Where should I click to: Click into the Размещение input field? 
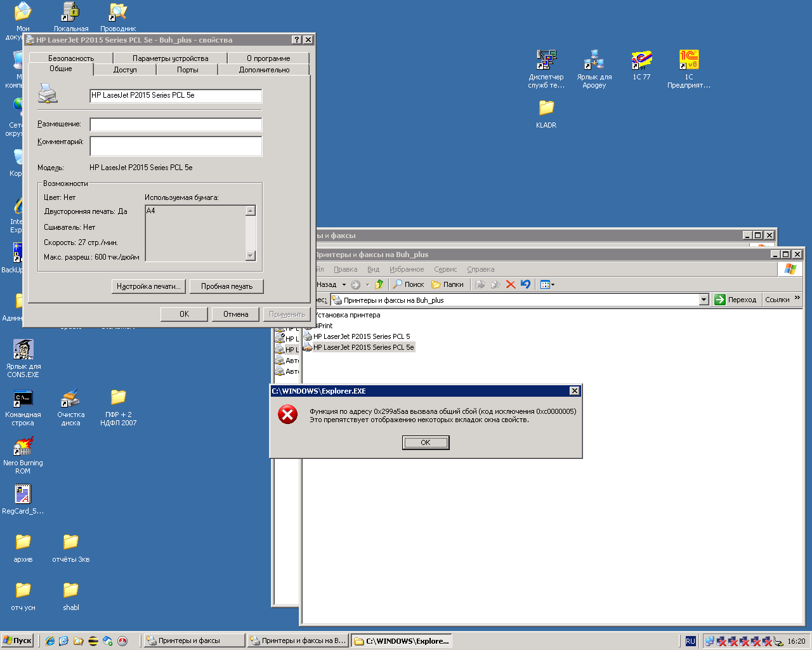click(176, 124)
